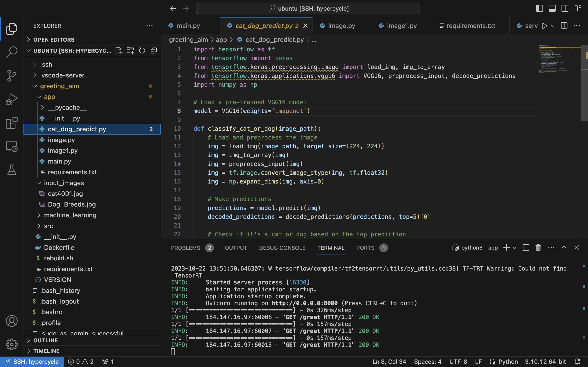Screen dimensions: 588x367
Task: Toggle the secondary side bar layout button
Action: 565,9
